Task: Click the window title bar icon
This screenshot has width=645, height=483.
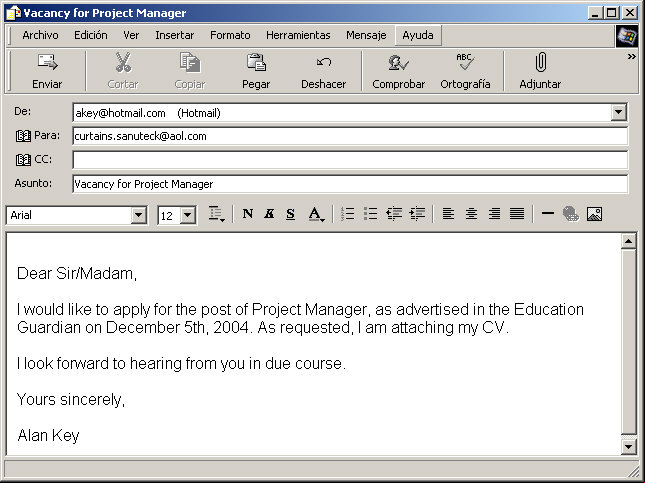Action: [x=13, y=13]
